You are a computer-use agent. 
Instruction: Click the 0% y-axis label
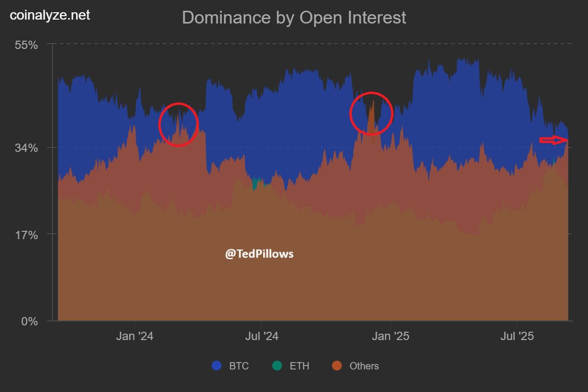30,321
